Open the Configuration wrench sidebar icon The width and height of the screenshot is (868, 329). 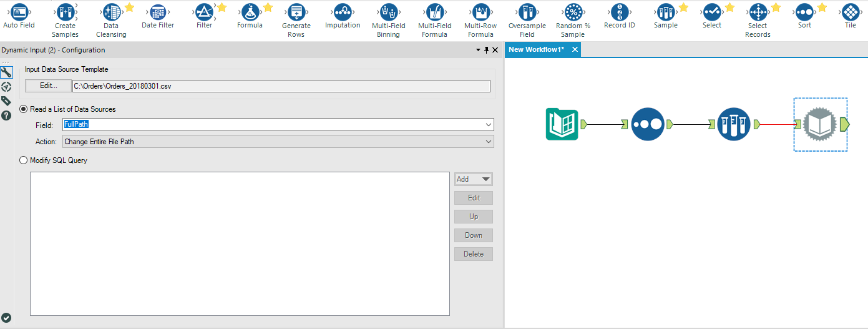point(6,72)
